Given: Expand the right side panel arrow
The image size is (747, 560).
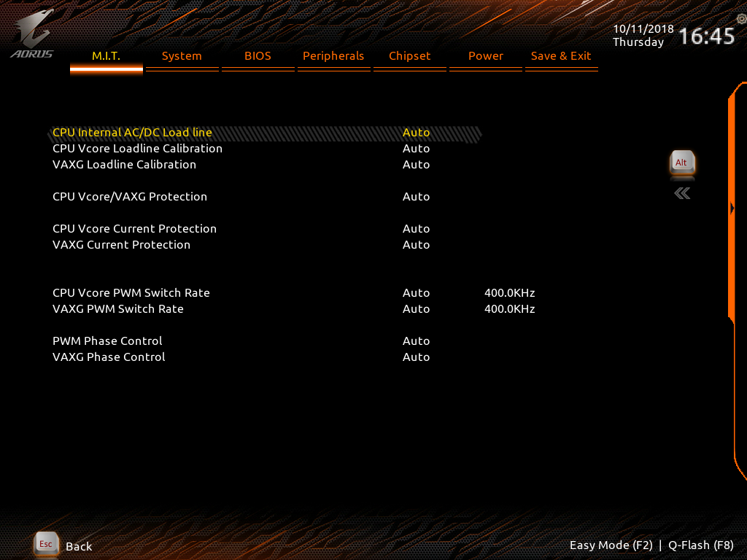Looking at the screenshot, I should 732,208.
